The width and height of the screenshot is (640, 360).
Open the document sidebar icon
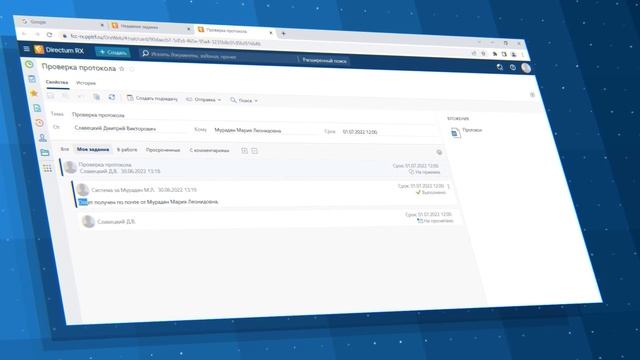coord(37,108)
